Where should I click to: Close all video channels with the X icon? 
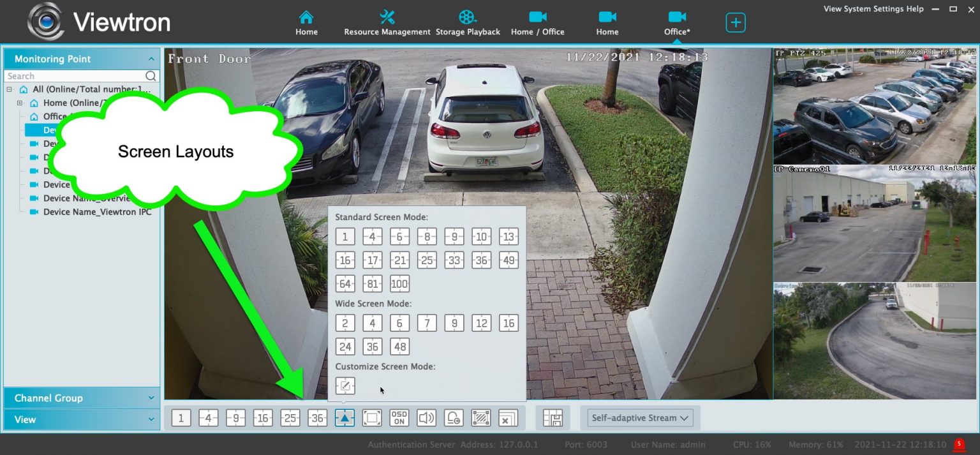click(508, 418)
